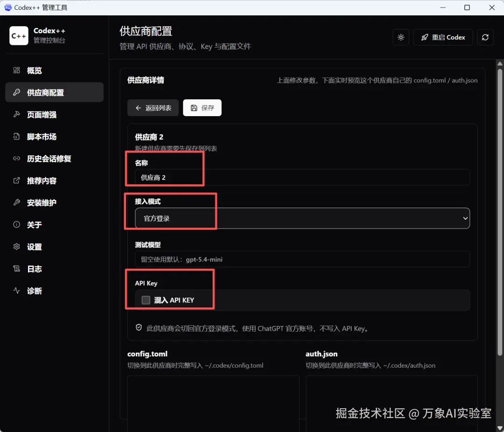Click the 上面修改参数 hint text
The height and width of the screenshot is (432, 504).
377,80
